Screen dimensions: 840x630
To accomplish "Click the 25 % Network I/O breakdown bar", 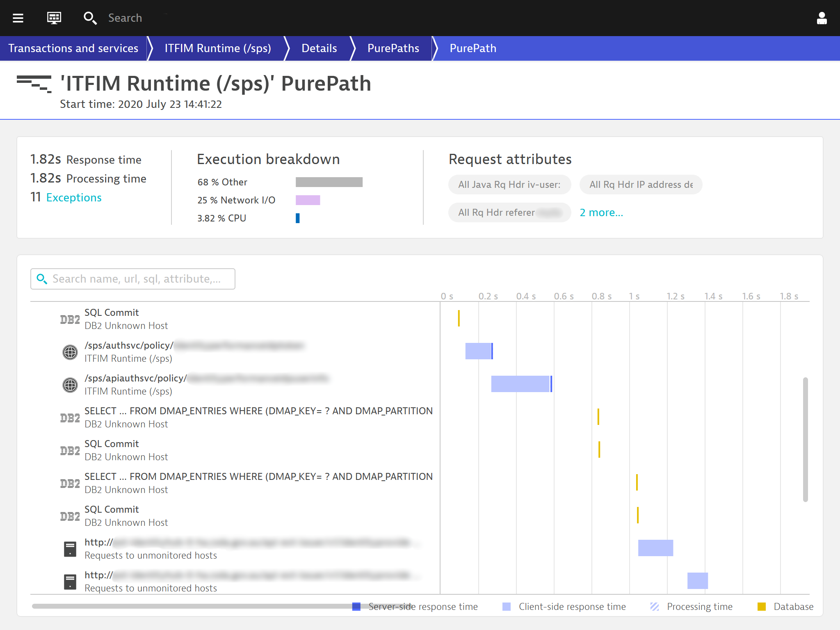I will click(308, 200).
